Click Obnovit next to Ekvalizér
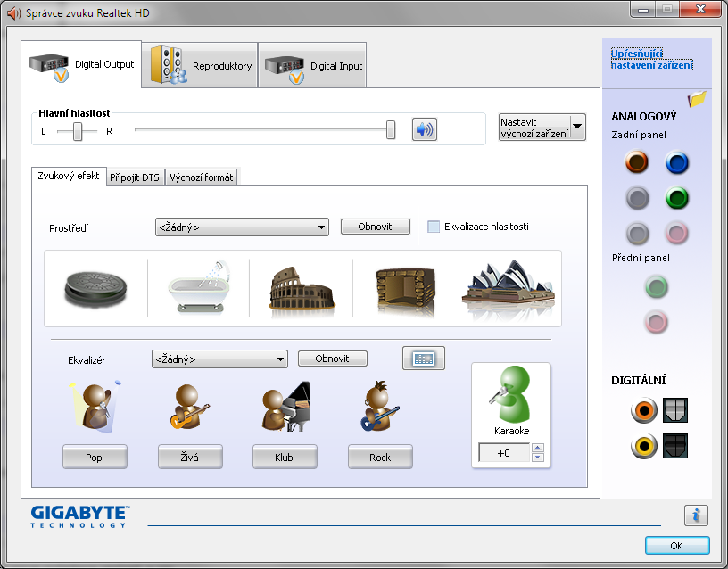This screenshot has height=569, width=728. click(x=333, y=359)
